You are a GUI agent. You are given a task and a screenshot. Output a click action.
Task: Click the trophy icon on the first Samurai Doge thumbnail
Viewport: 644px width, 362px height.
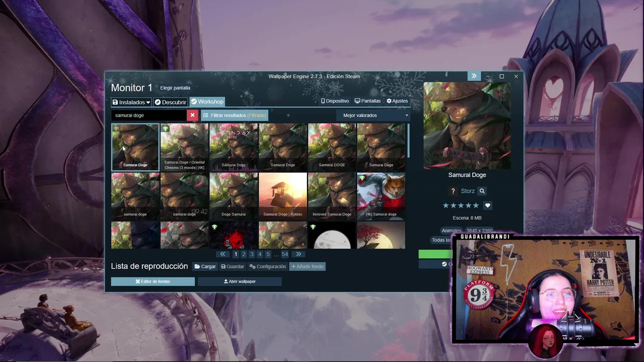[x=116, y=129]
